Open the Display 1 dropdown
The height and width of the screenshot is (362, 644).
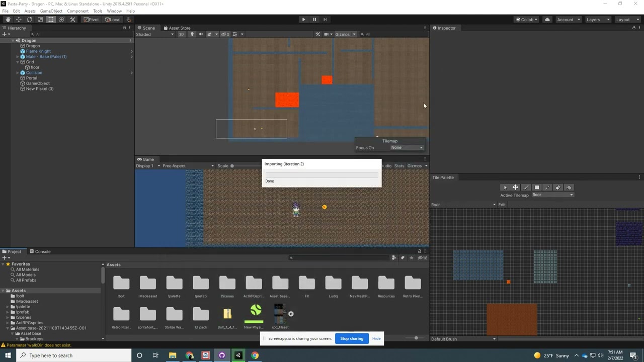[x=148, y=166]
